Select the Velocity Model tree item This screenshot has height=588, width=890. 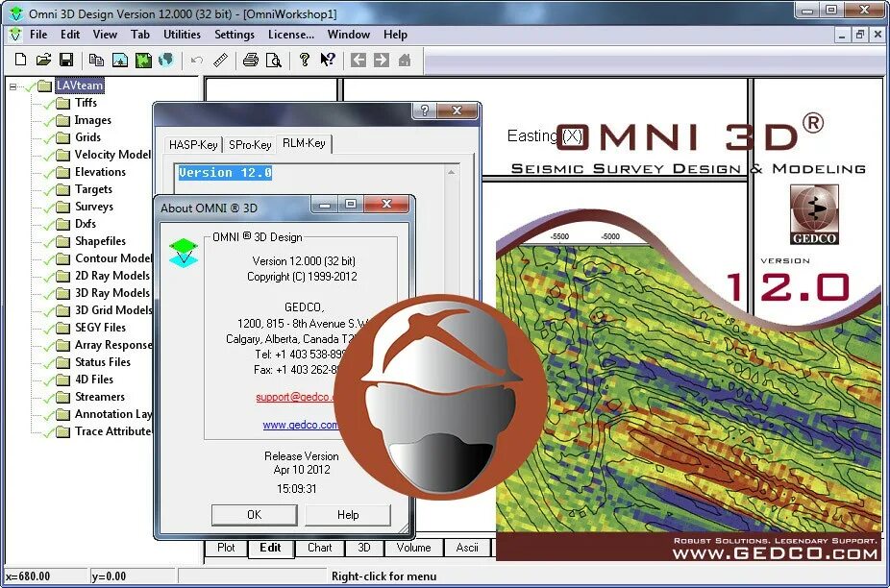click(x=112, y=155)
